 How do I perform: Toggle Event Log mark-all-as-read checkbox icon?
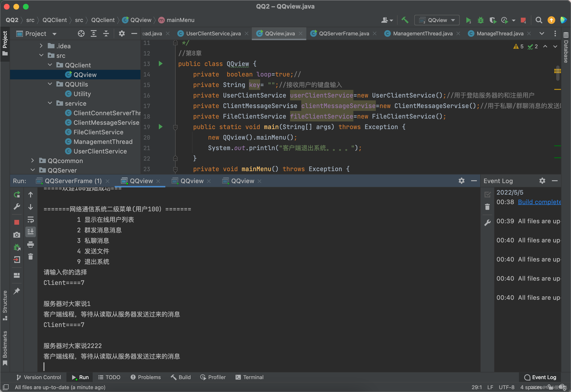pyautogui.click(x=487, y=195)
